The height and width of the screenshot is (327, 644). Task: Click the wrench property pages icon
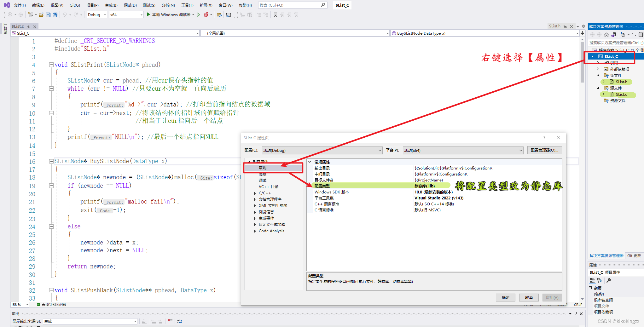click(x=609, y=280)
